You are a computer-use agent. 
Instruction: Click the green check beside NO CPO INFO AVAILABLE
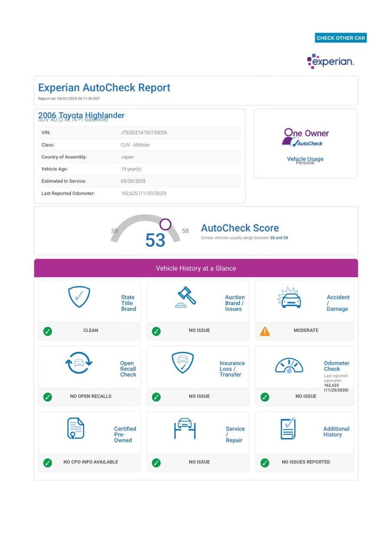48,462
